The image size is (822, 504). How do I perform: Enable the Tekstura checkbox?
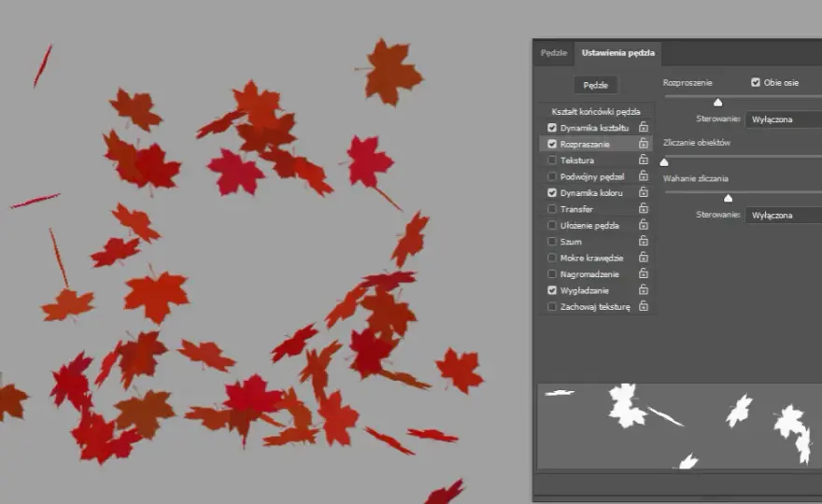click(x=552, y=161)
